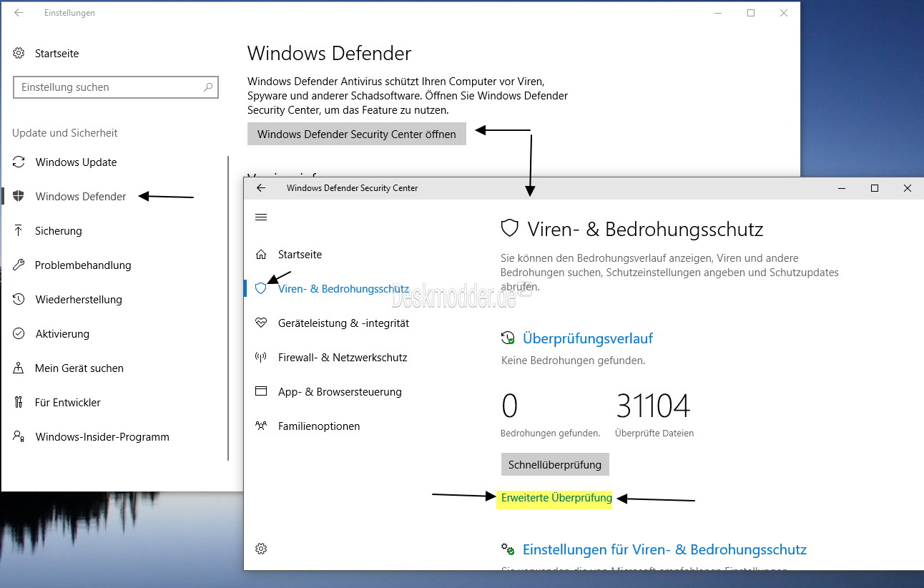
Task: Maximize the Security Center window
Action: [874, 188]
